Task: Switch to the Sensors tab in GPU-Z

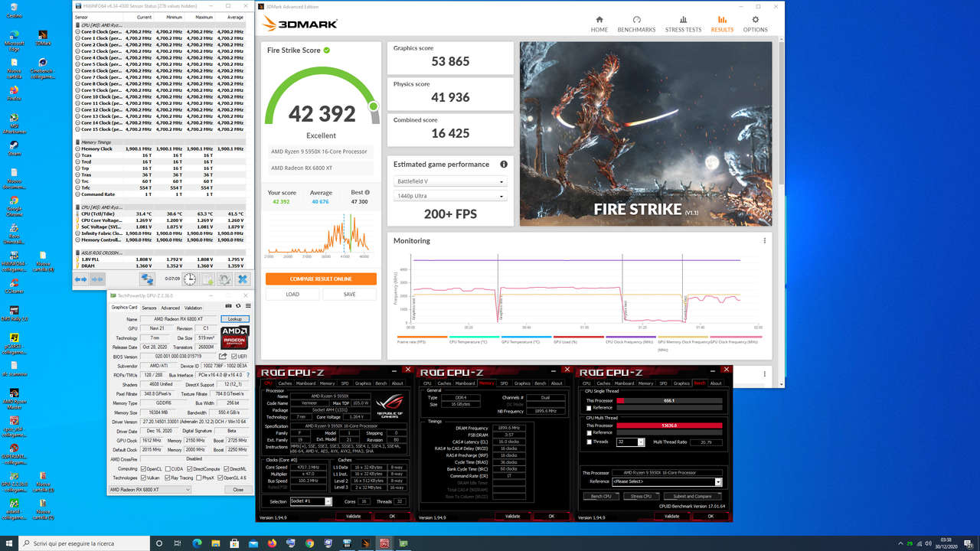Action: pos(149,308)
